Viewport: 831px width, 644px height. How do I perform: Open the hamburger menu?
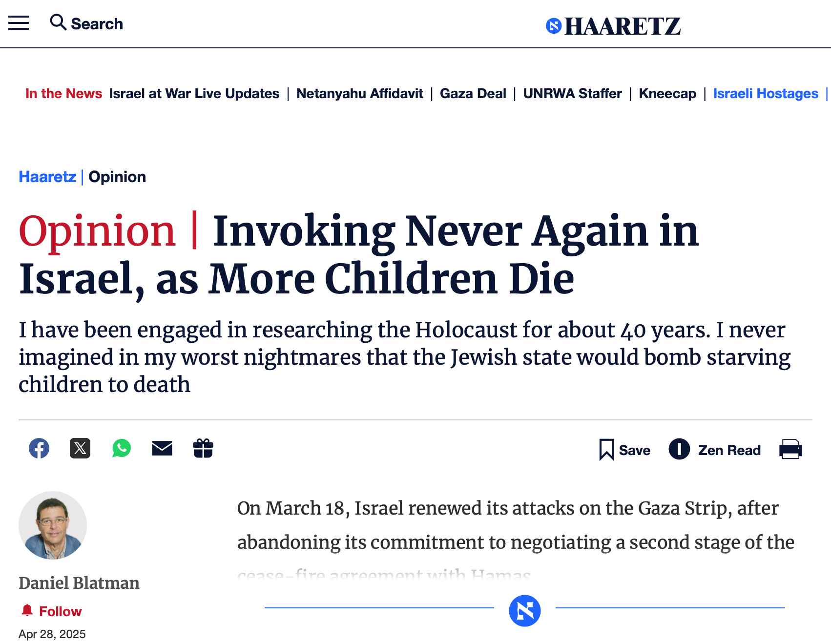click(19, 23)
